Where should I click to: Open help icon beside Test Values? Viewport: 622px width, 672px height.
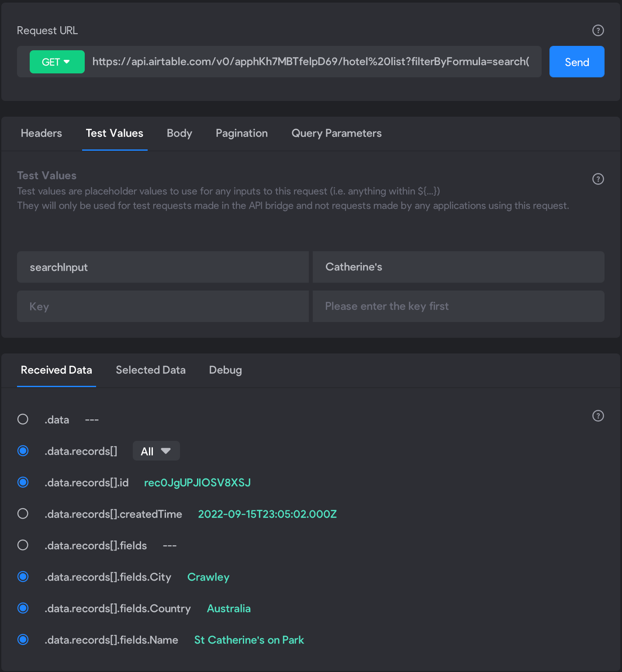click(x=598, y=179)
